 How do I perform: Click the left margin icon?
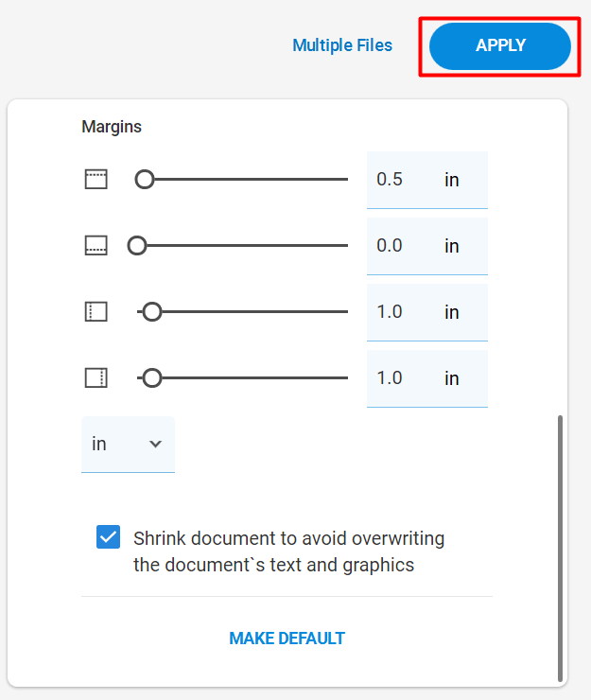[x=96, y=311]
